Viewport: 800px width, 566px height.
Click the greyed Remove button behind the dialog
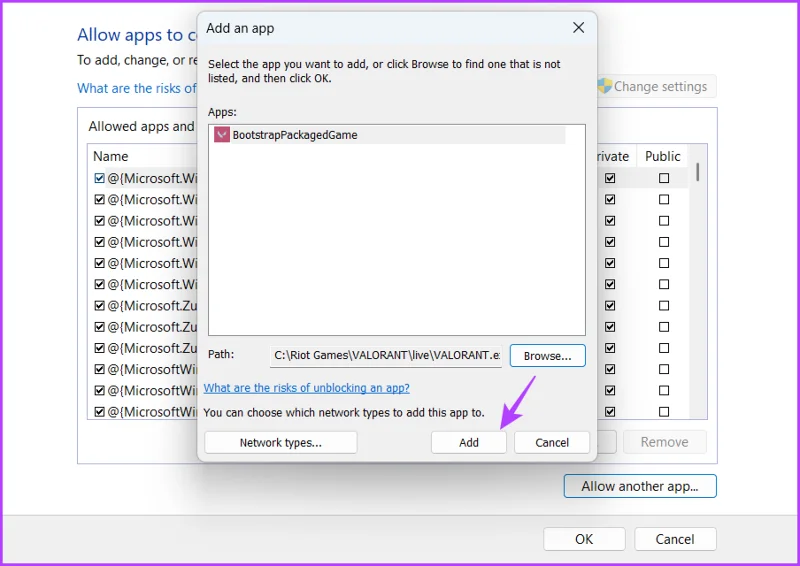pyautogui.click(x=664, y=442)
